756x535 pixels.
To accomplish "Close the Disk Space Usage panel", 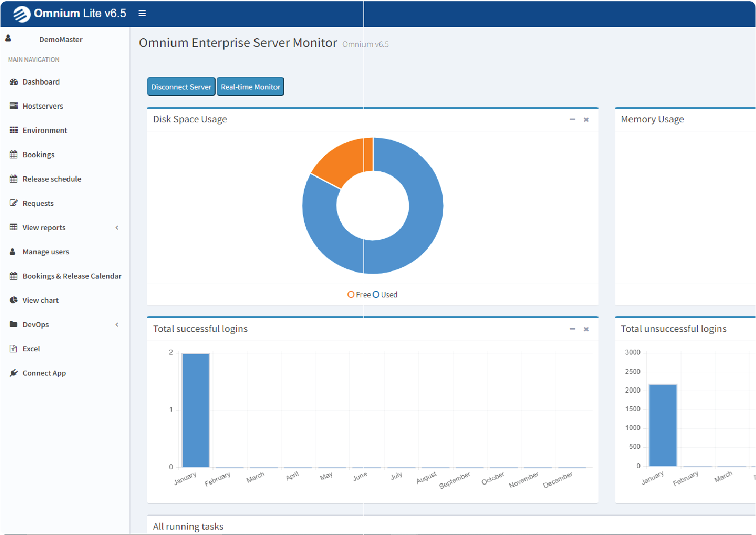I will coord(586,120).
